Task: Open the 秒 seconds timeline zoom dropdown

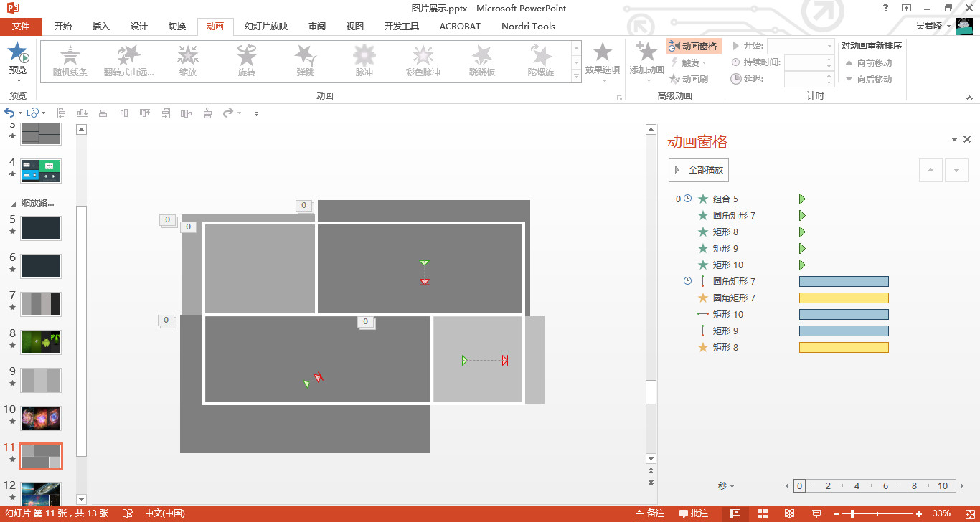Action: point(726,486)
